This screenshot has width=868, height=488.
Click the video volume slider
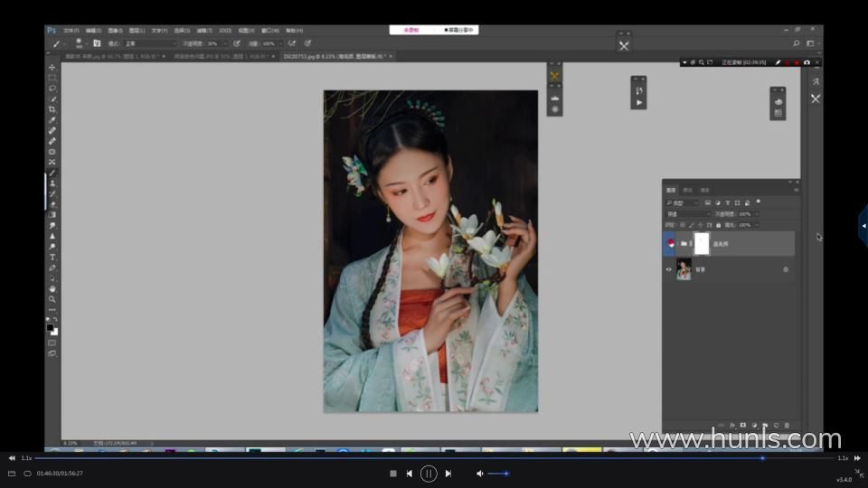[498, 474]
